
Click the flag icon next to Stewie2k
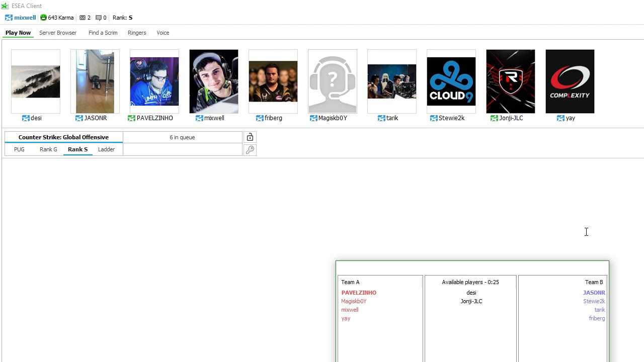click(x=434, y=118)
